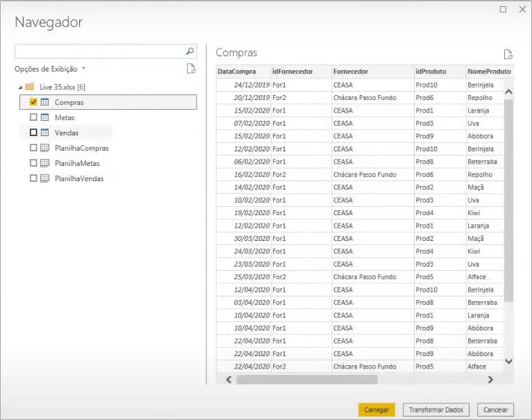Click the Transformar Dados button
Screen dimensions: 532x420
click(436, 410)
